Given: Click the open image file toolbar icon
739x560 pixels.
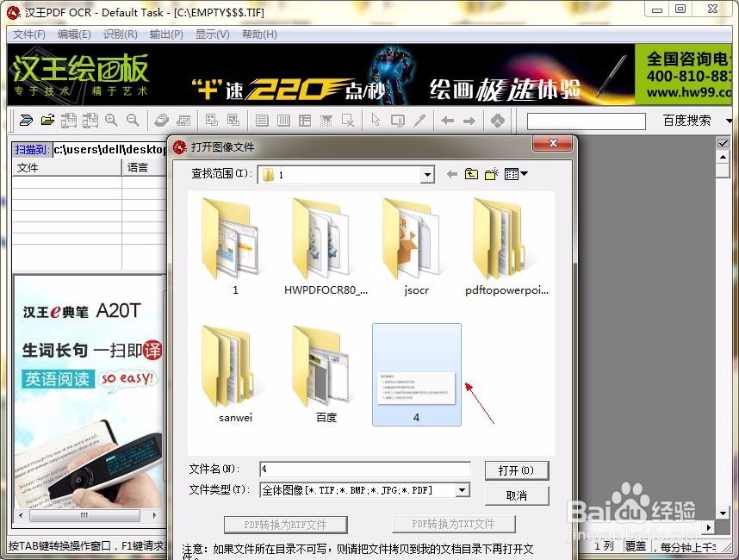Looking at the screenshot, I should coord(47,121).
